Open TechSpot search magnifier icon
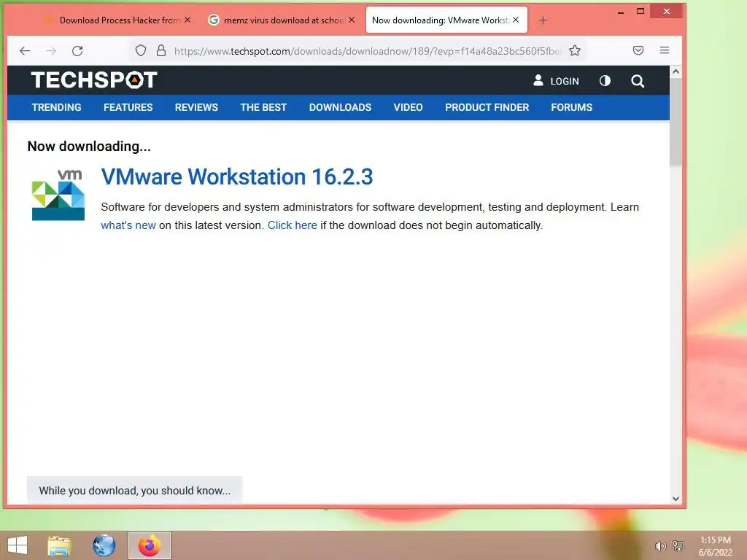This screenshot has width=747, height=560. coord(638,81)
